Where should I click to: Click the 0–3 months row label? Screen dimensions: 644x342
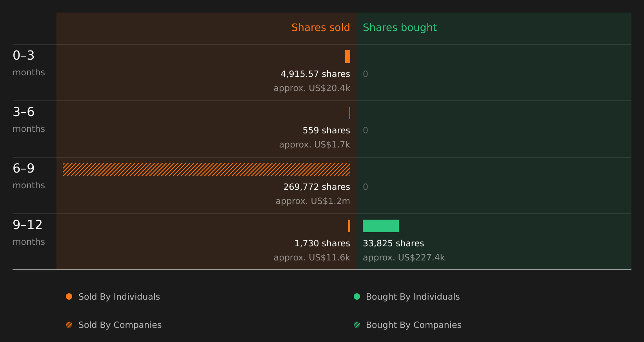pyautogui.click(x=29, y=63)
